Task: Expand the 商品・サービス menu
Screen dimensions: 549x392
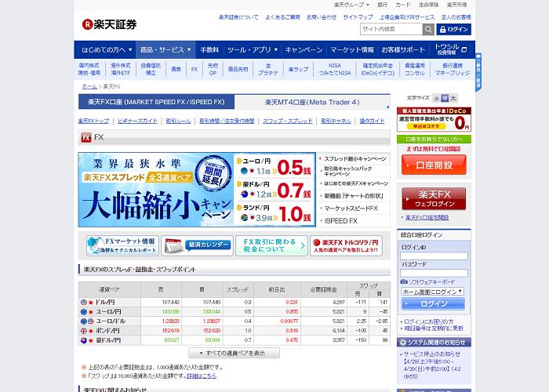Action: (x=165, y=49)
